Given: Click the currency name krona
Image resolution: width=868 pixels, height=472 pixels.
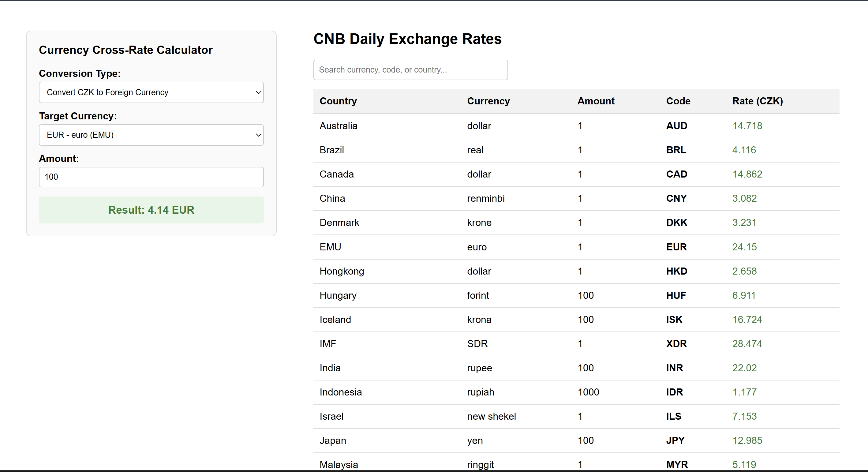Looking at the screenshot, I should [479, 320].
